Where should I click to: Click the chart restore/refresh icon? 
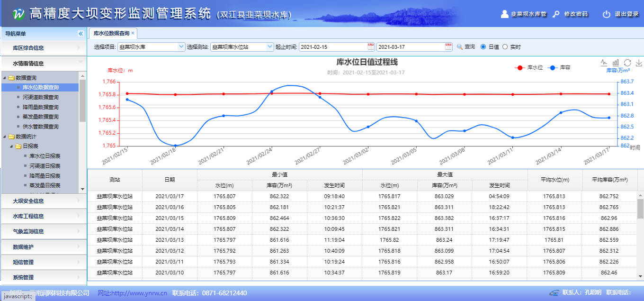627,63
